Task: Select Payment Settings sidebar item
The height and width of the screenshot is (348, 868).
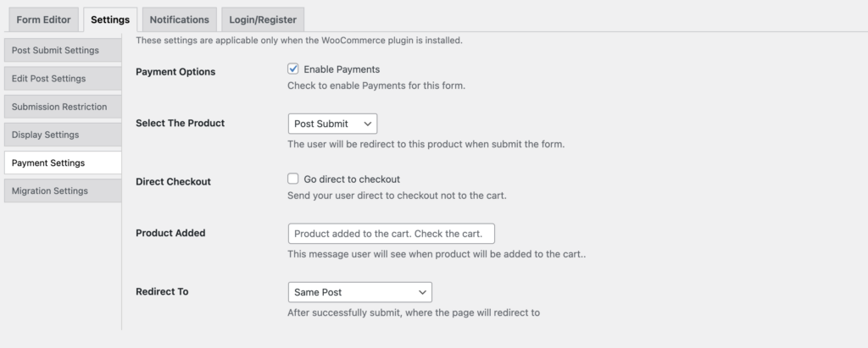Action: point(48,163)
